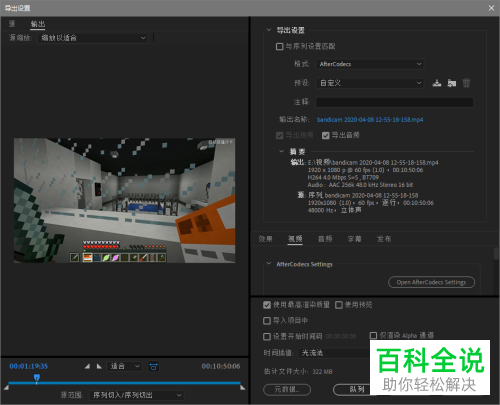Close the 导出设置 dialog

tap(491, 8)
